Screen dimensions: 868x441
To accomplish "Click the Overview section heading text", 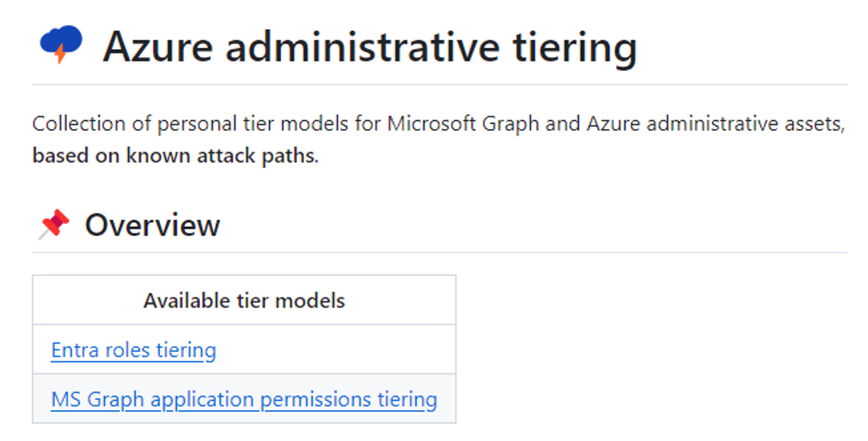I will coord(152,225).
